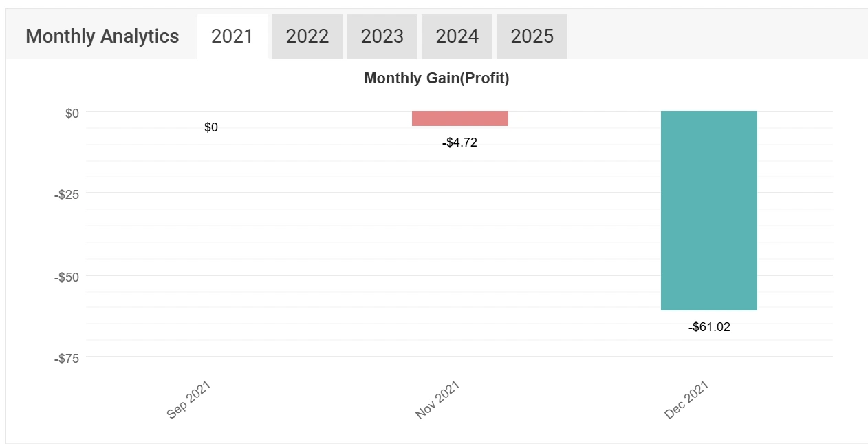
Task: Click the -$61.02 data label
Action: click(x=709, y=328)
